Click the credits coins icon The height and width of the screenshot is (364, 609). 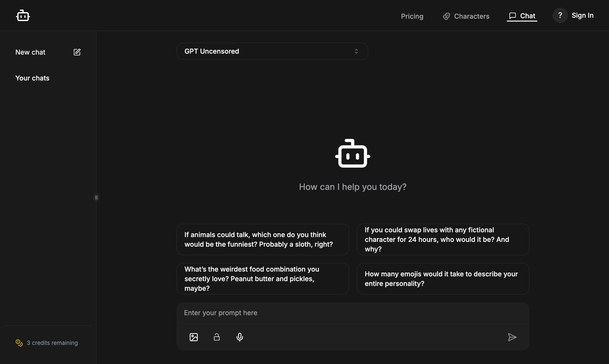click(19, 343)
